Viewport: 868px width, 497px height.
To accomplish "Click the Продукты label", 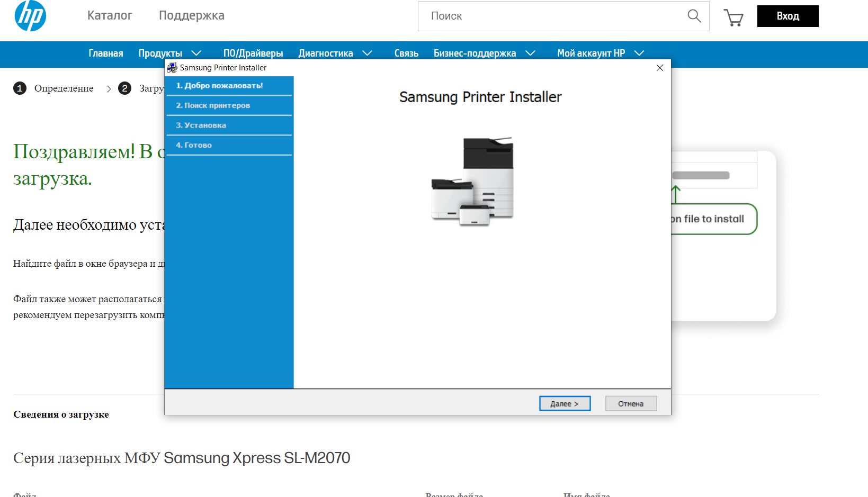I will point(160,53).
